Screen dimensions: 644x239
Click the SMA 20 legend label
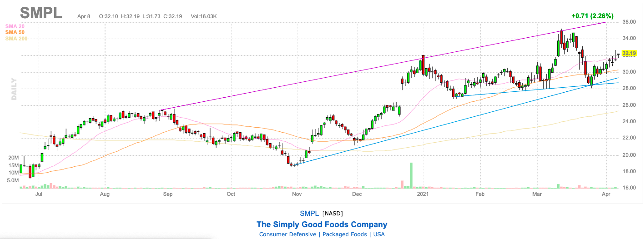coord(15,26)
